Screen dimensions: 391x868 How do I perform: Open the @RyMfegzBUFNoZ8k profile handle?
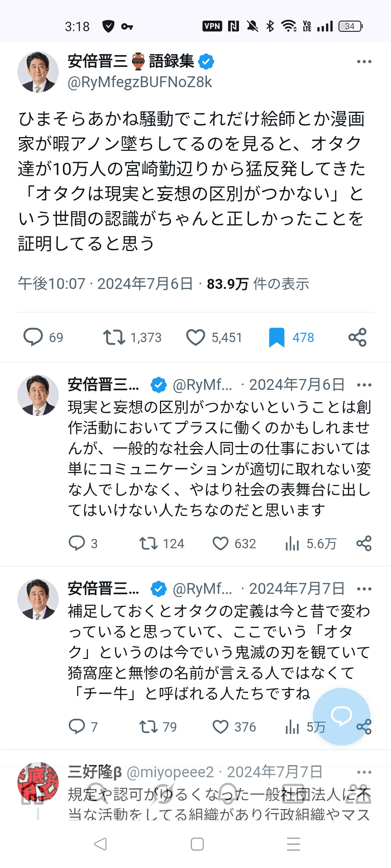point(139,82)
